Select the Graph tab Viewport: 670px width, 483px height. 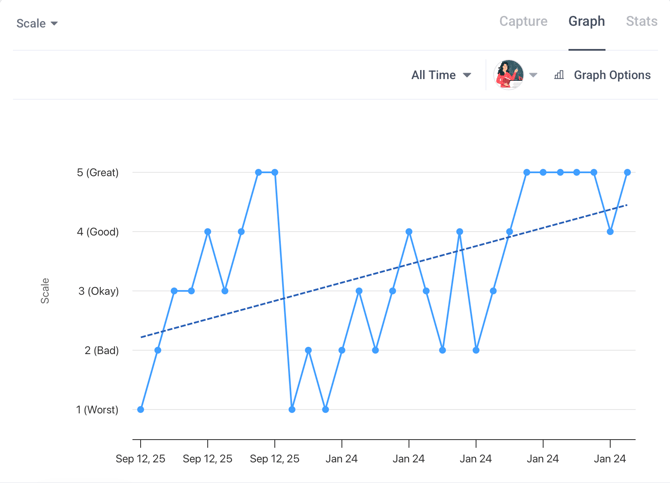tap(586, 21)
